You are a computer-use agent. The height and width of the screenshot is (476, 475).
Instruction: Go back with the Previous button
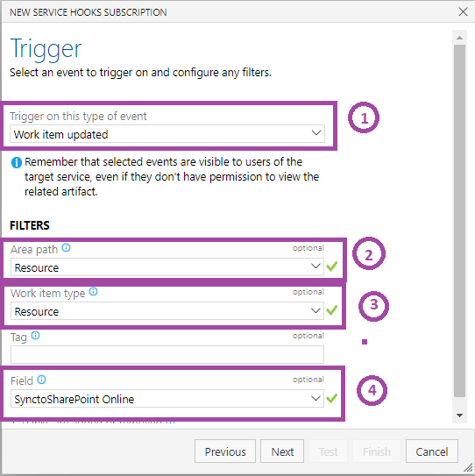click(x=225, y=451)
